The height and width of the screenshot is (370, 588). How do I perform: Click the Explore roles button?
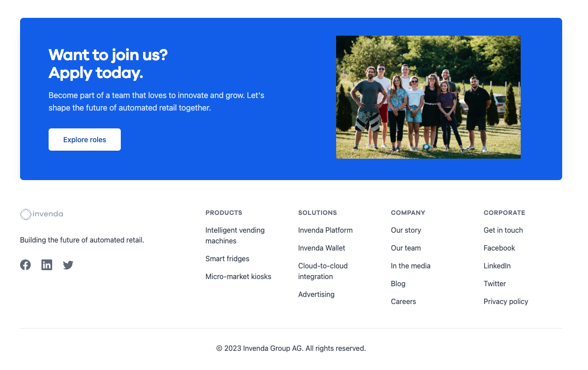point(85,140)
